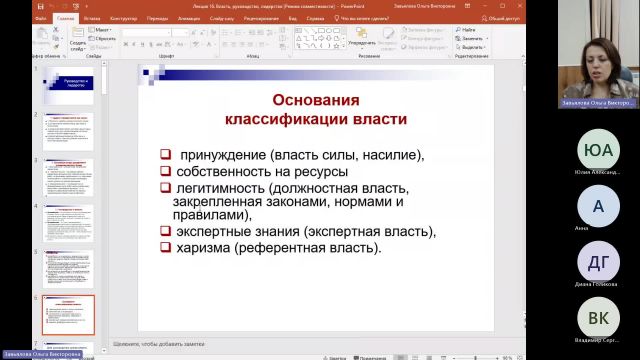Click the Найти button
640x360 pixels.
coord(465,30)
